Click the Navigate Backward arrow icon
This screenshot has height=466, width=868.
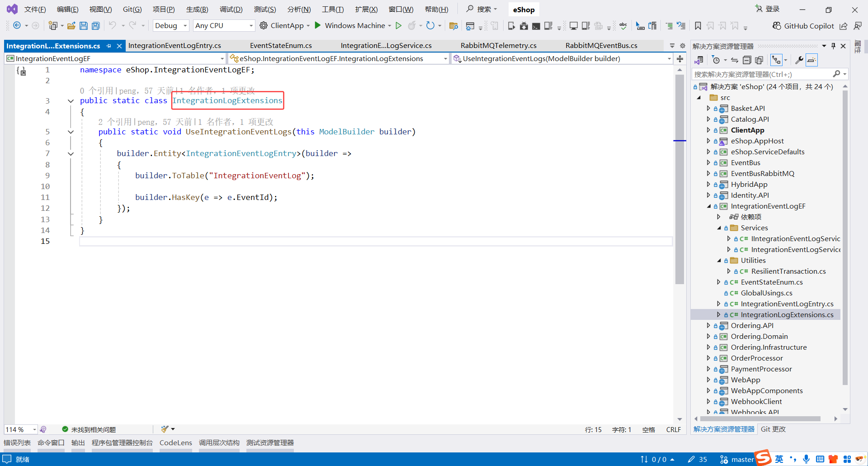pos(17,25)
